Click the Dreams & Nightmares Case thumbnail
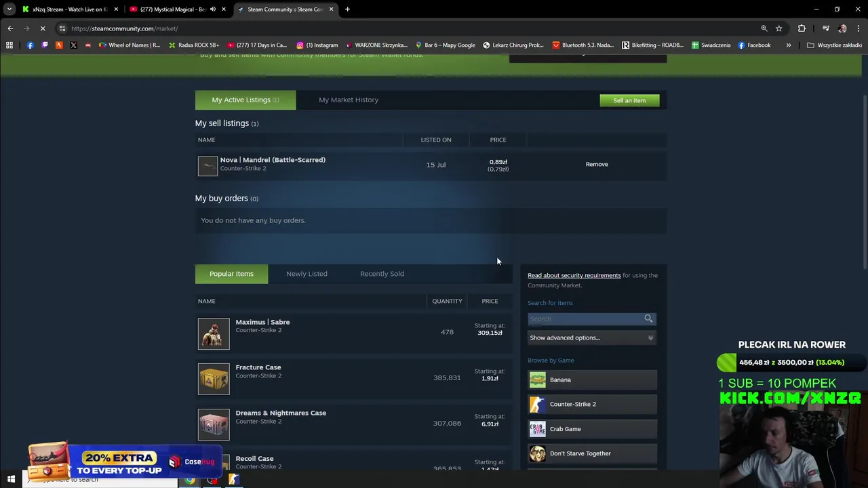The height and width of the screenshot is (488, 868). [214, 424]
